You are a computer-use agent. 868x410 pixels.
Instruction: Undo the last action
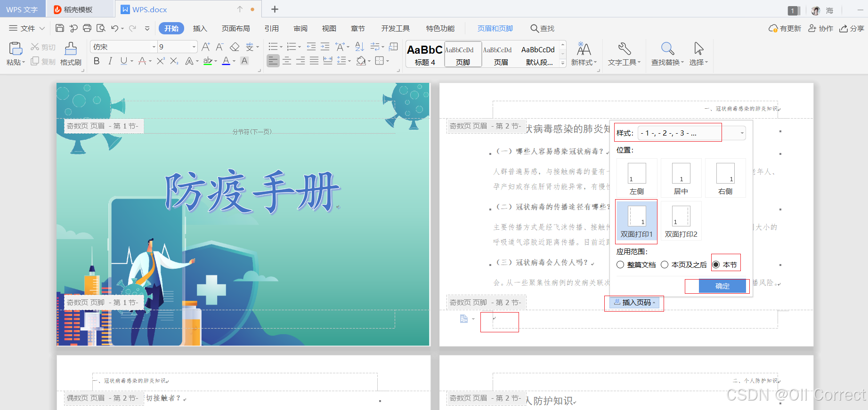[x=114, y=28]
